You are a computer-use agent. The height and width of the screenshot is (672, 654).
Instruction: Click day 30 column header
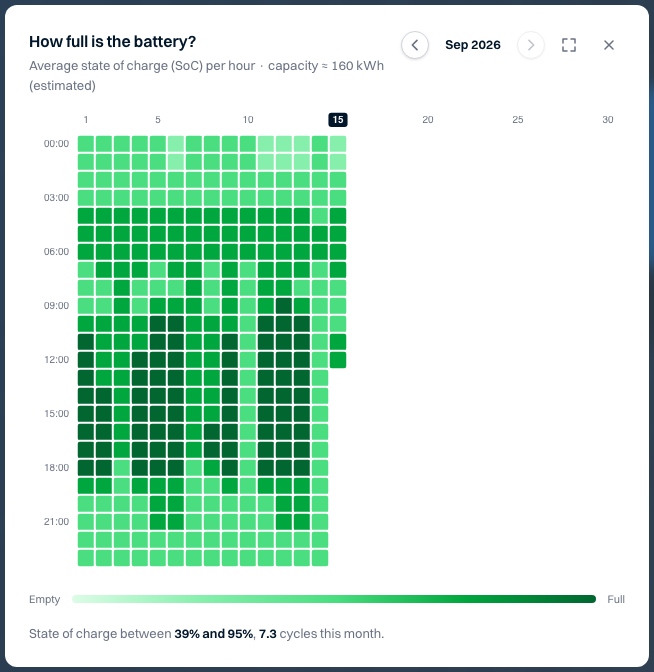(x=608, y=120)
